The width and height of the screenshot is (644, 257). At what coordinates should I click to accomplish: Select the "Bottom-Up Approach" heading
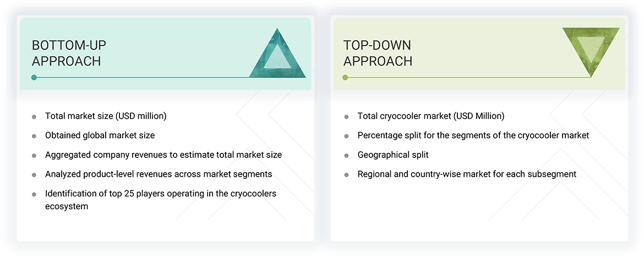coord(66,53)
